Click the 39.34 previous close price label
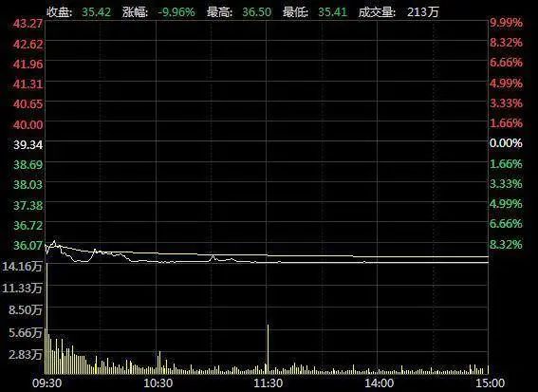538x392 pixels. pyautogui.click(x=28, y=145)
